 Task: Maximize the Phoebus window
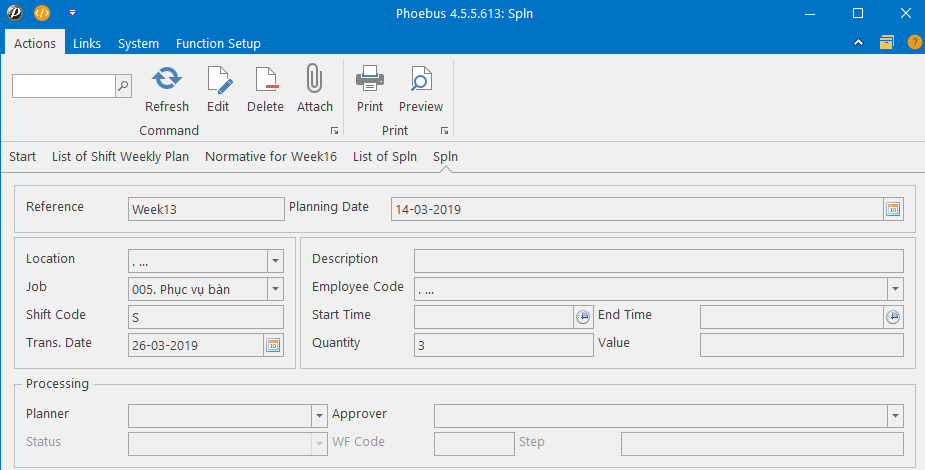(x=858, y=13)
